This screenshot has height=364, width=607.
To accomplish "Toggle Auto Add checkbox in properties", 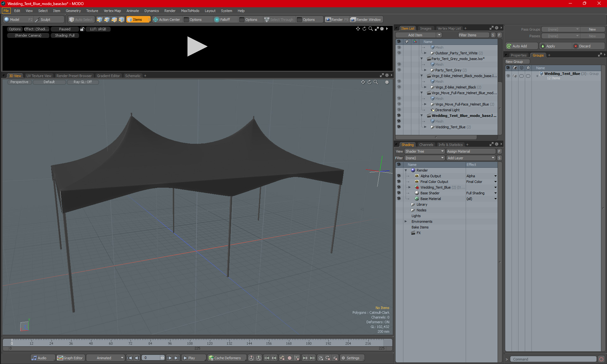I will coord(520,46).
